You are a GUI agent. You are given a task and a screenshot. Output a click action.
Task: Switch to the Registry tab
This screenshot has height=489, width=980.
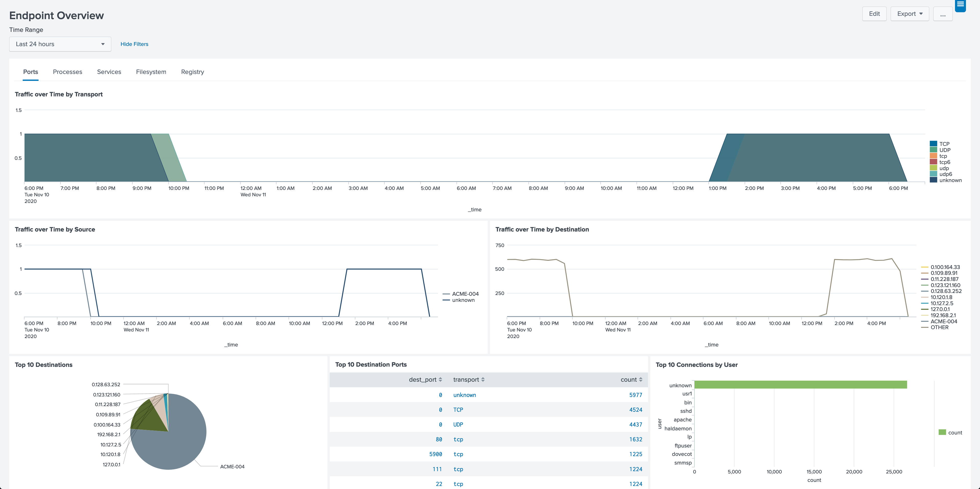(x=192, y=72)
